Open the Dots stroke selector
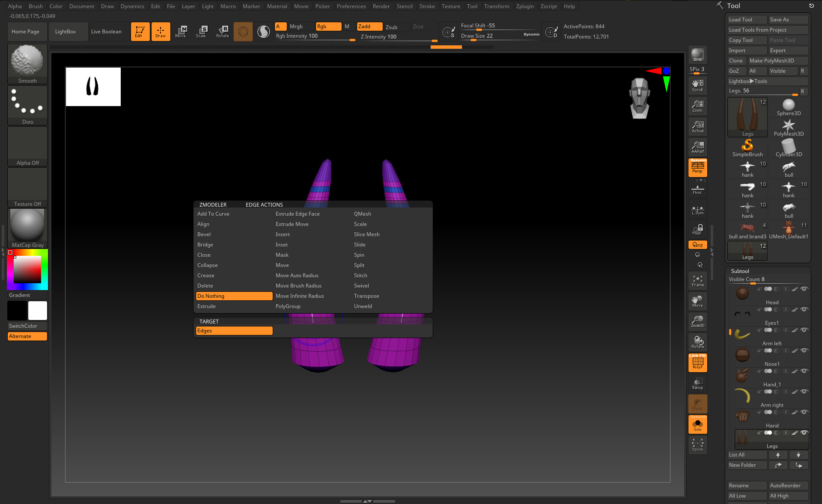 tap(27, 105)
